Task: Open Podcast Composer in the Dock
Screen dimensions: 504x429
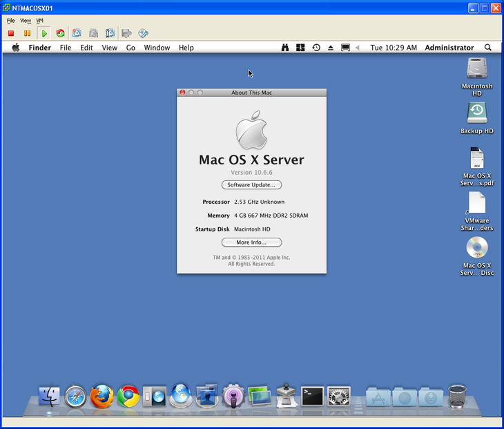Action: (x=233, y=397)
